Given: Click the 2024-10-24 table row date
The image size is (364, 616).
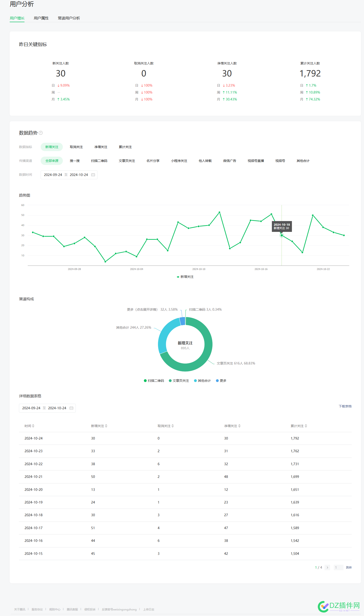Looking at the screenshot, I should coord(33,438).
